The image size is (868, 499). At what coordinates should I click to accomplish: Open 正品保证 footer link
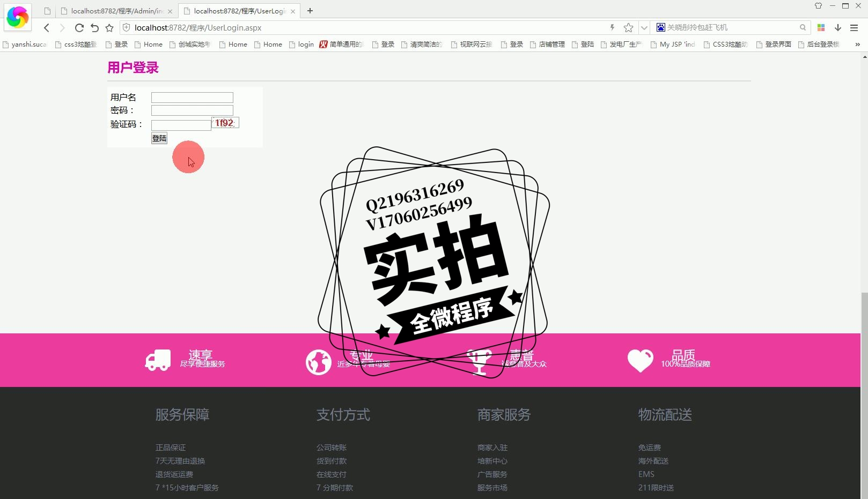pos(171,448)
